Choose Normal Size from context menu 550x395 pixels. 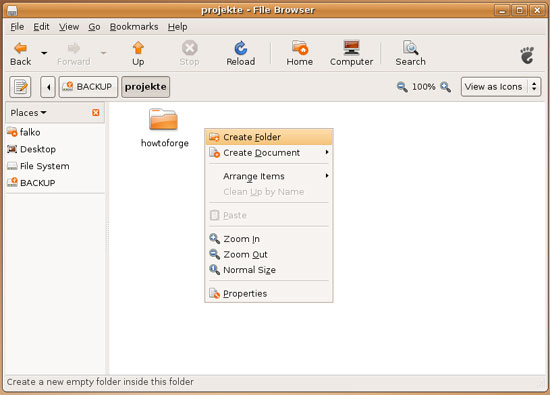click(x=269, y=270)
